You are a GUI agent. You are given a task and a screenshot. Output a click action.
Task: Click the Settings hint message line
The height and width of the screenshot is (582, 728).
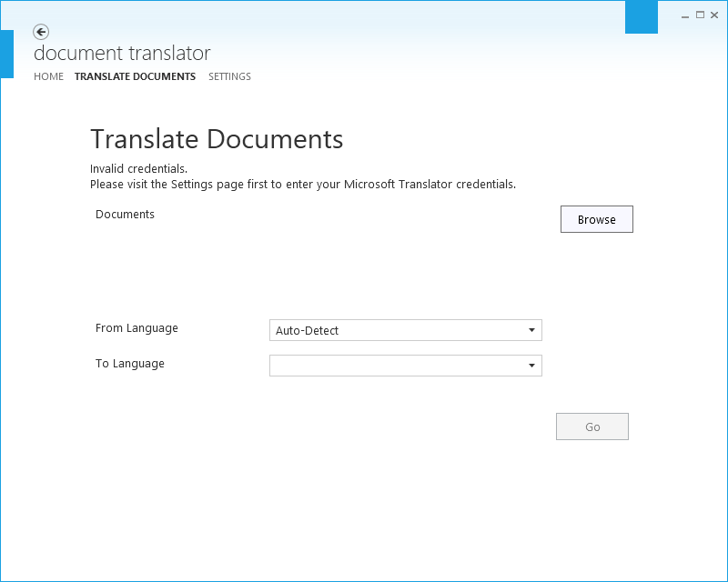pyautogui.click(x=303, y=184)
